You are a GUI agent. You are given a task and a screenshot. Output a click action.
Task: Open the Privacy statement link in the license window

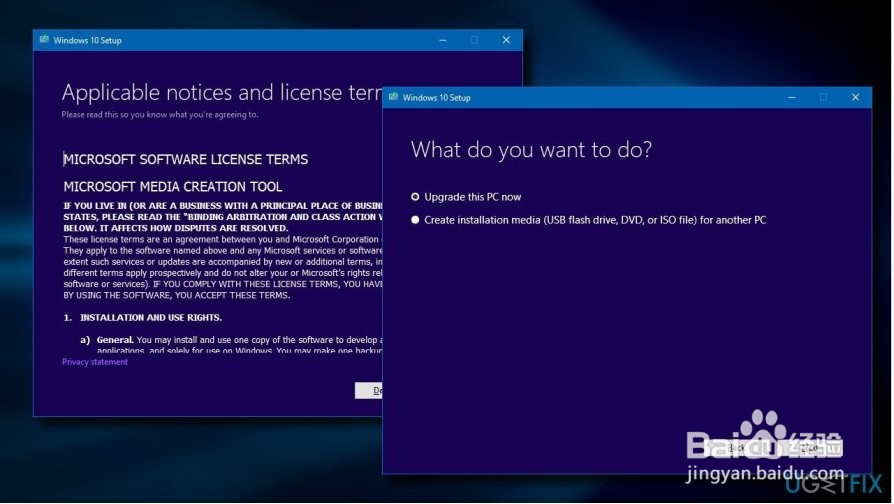[x=95, y=362]
